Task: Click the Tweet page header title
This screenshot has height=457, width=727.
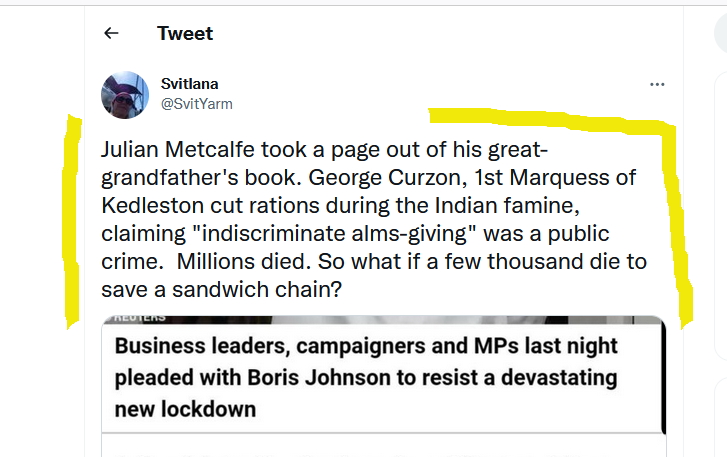Action: tap(185, 33)
